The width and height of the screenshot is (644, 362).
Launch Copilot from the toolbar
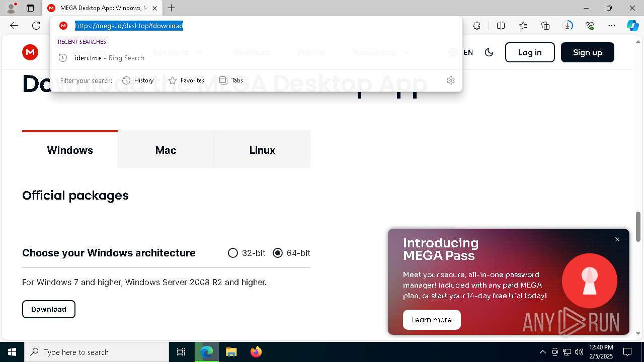tap(632, 26)
